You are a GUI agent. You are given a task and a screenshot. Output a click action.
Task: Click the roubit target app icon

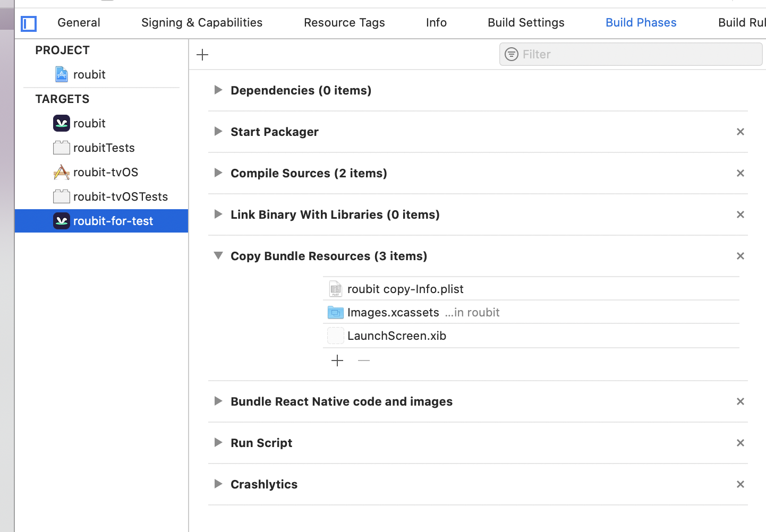62,123
